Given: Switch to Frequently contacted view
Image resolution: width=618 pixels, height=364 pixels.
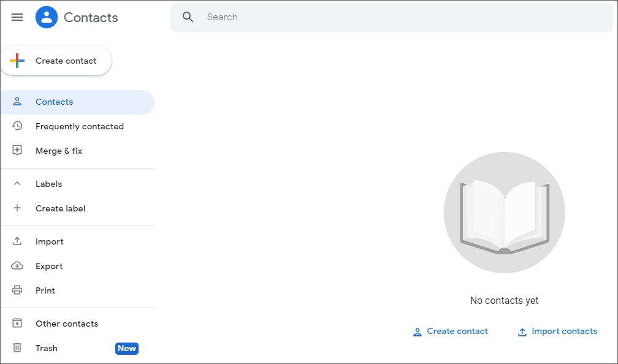Looking at the screenshot, I should (x=80, y=126).
